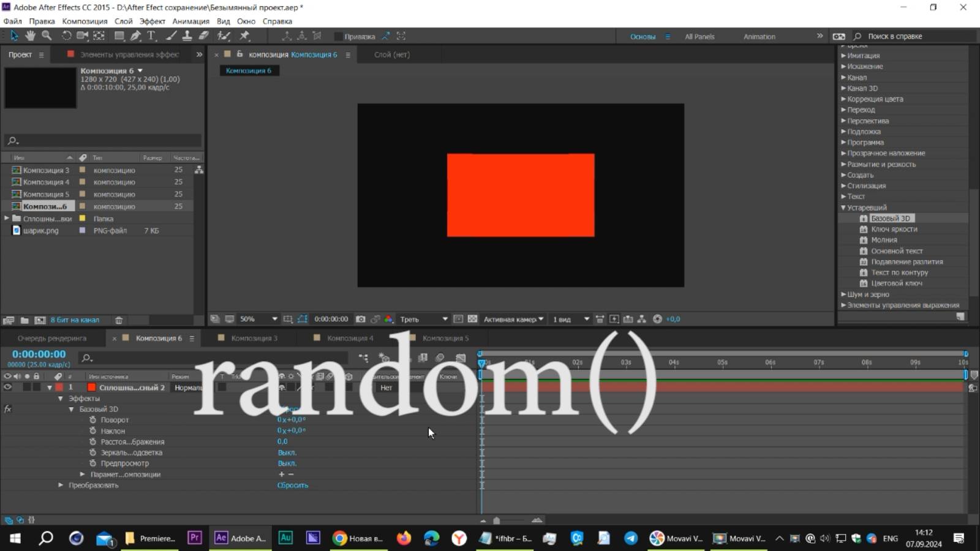This screenshot has height=551, width=980.
Task: Toggle the Привязка snapping checkbox
Action: click(338, 37)
